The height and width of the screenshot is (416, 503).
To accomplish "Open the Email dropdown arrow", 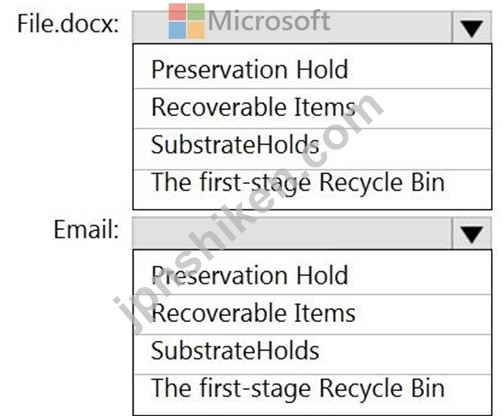I will [472, 233].
